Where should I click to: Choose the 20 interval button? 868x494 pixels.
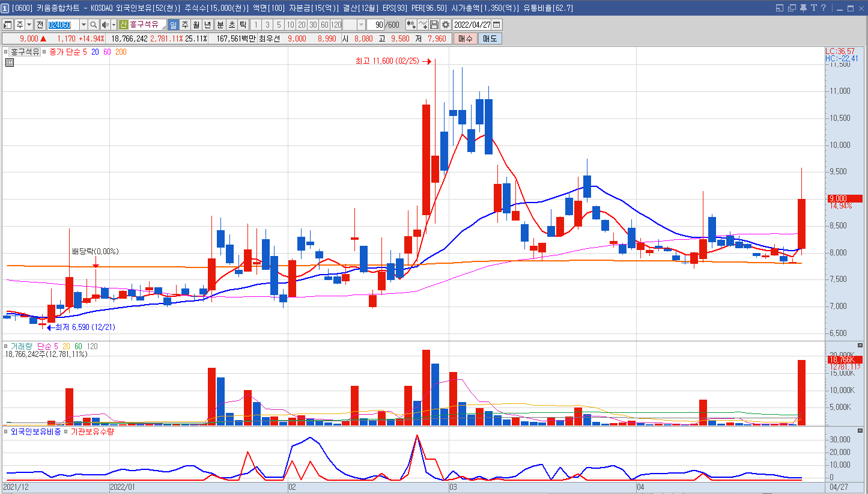302,25
